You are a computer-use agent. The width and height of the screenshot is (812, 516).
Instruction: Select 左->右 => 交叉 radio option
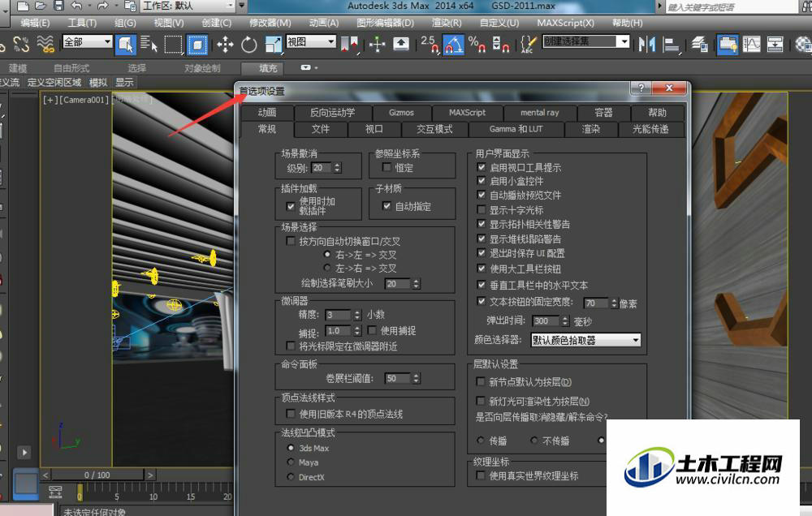tap(326, 268)
